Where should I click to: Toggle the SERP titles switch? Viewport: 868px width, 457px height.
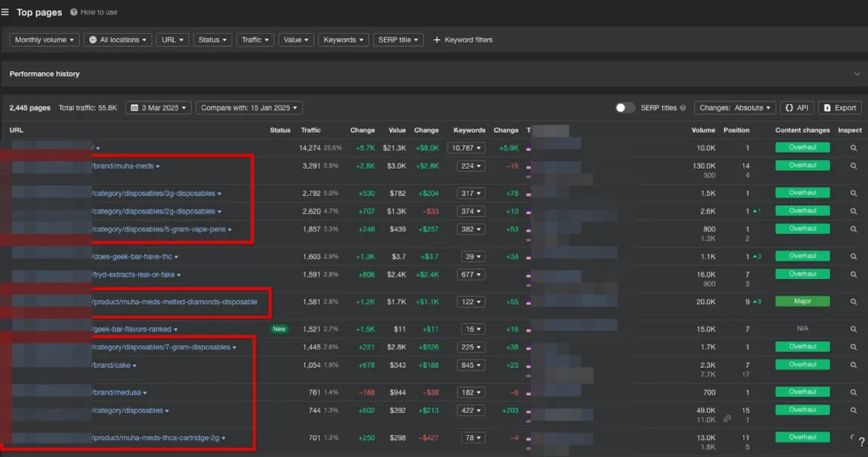625,108
